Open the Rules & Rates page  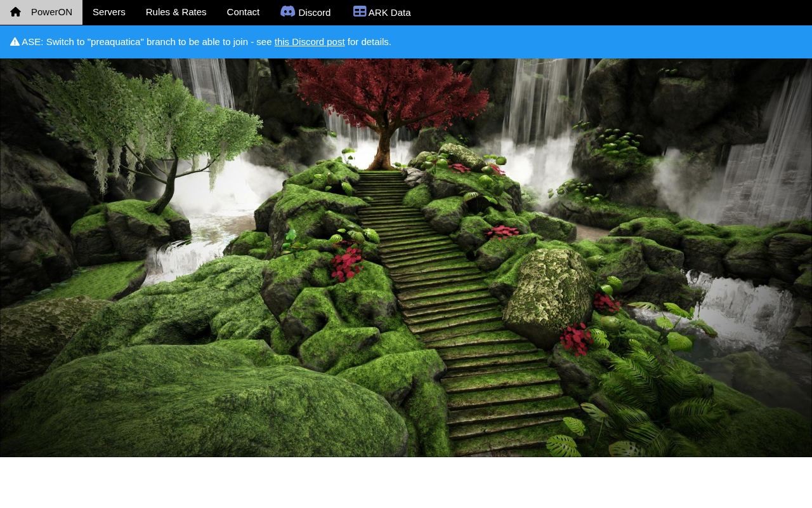click(x=176, y=12)
